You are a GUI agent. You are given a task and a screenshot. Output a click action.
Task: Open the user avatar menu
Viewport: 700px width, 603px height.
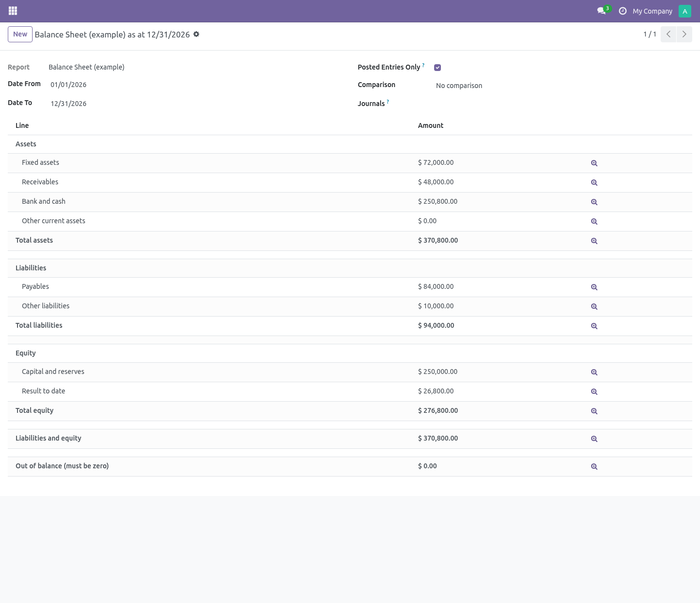tap(684, 11)
